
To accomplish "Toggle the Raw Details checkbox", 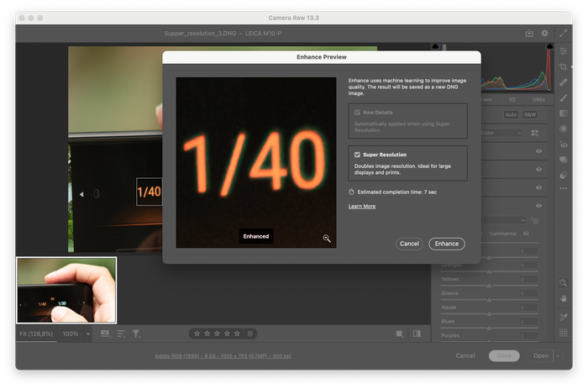I will click(357, 112).
